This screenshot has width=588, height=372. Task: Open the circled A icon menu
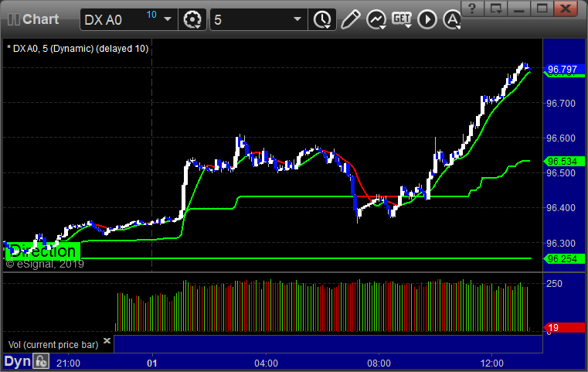pyautogui.click(x=452, y=19)
